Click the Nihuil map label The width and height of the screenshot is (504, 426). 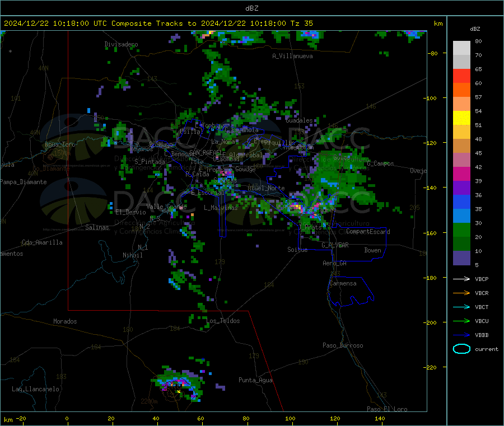pos(132,255)
